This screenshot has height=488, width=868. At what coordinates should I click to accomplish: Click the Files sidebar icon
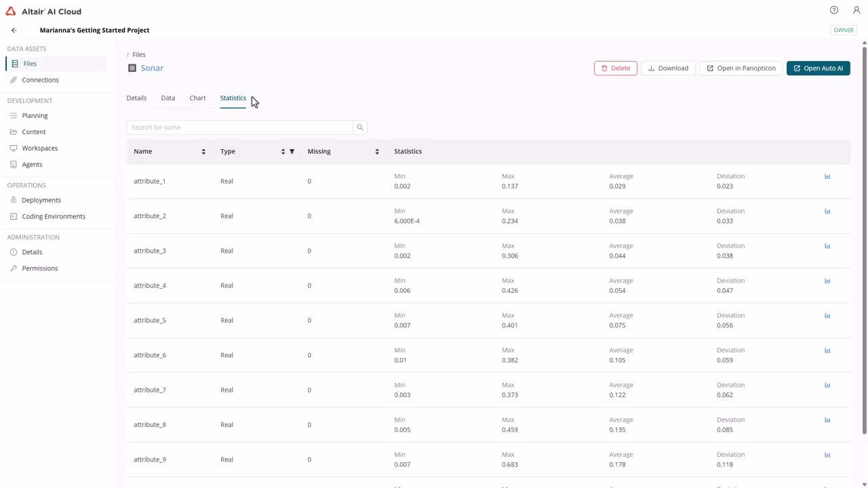pos(15,64)
